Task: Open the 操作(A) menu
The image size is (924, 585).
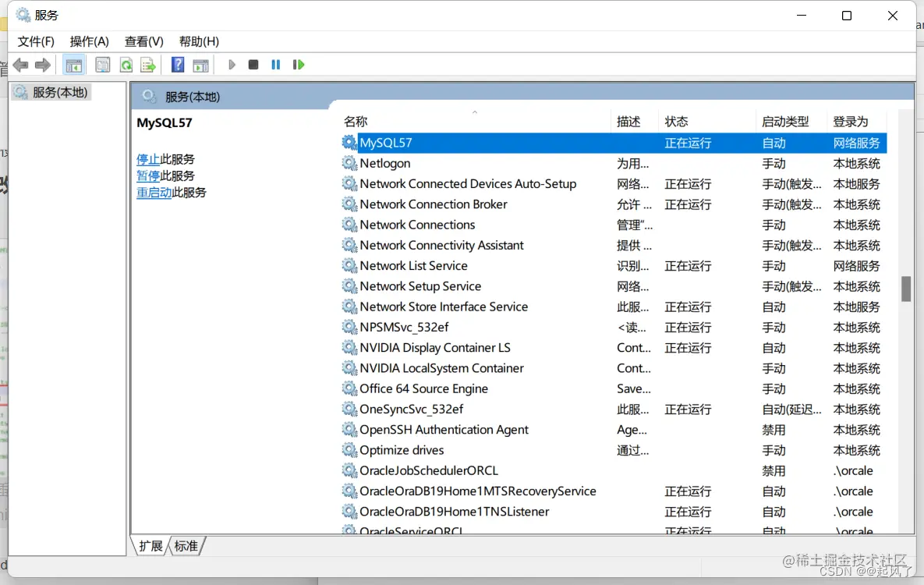Action: point(89,41)
